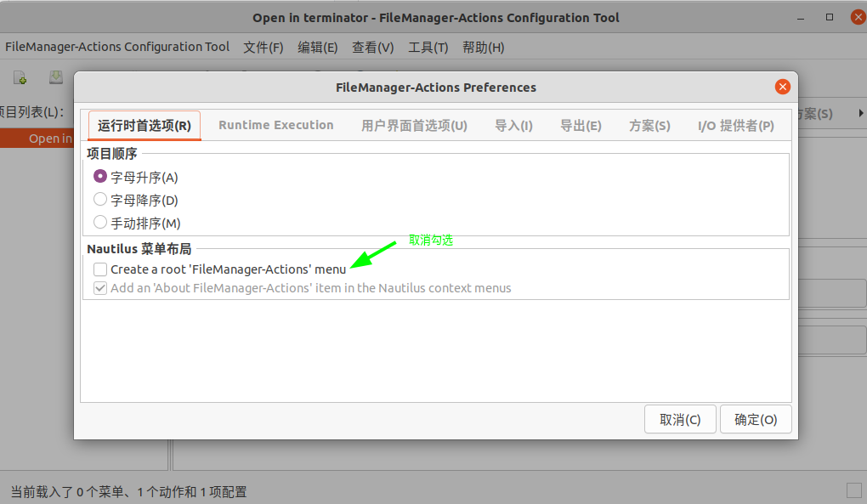
Task: Minimize the main configuration tool window
Action: point(800,18)
